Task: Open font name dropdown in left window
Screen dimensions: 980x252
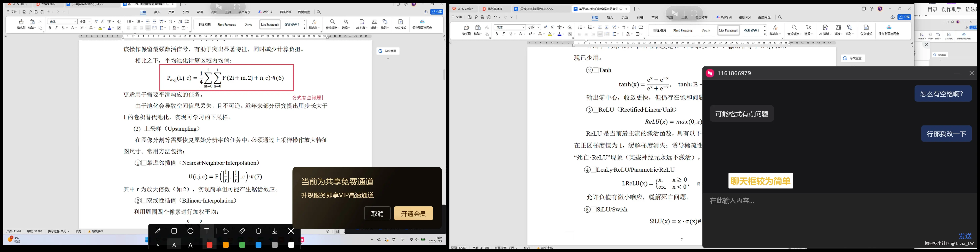Action: point(75,22)
